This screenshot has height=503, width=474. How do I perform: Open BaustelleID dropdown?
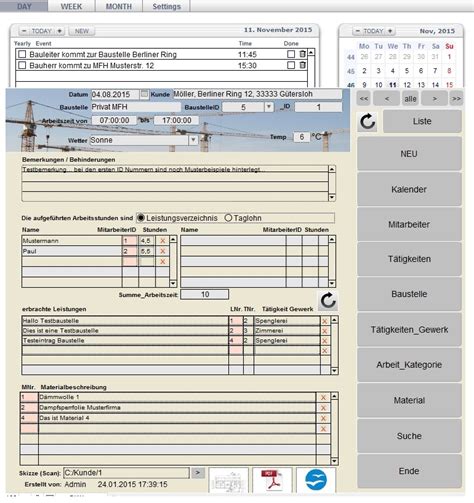[269, 107]
